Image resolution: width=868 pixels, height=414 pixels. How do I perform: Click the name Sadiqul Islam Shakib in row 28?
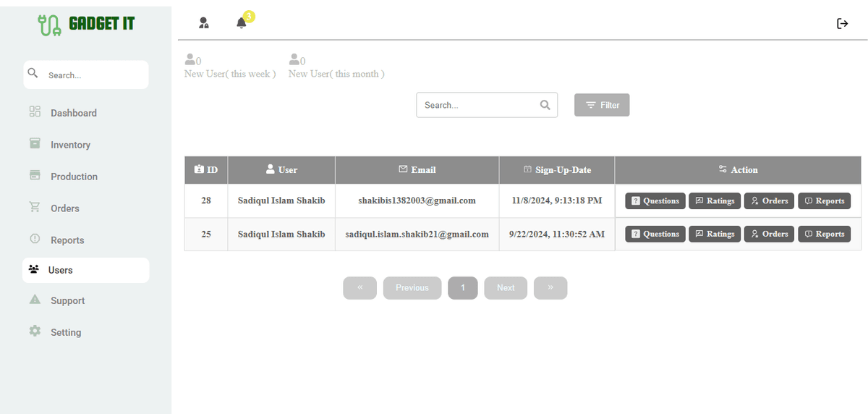281,200
